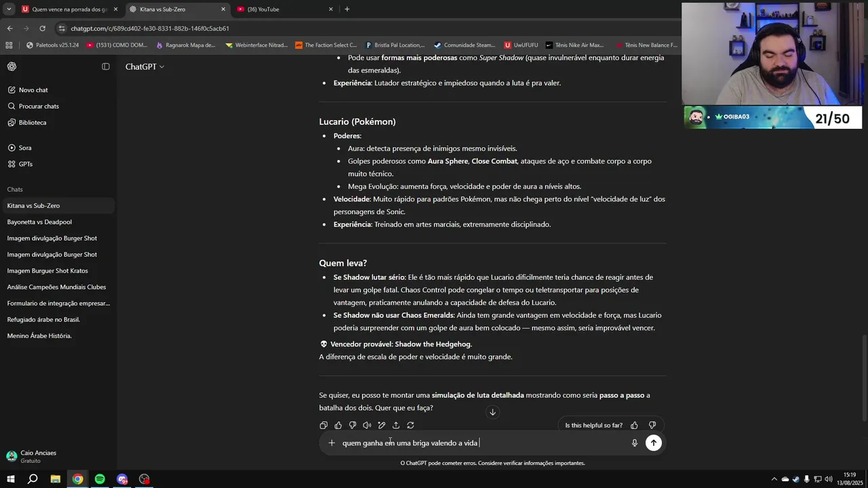This screenshot has height=488, width=868.
Task: Open Windows Start menu
Action: pyautogui.click(x=11, y=479)
